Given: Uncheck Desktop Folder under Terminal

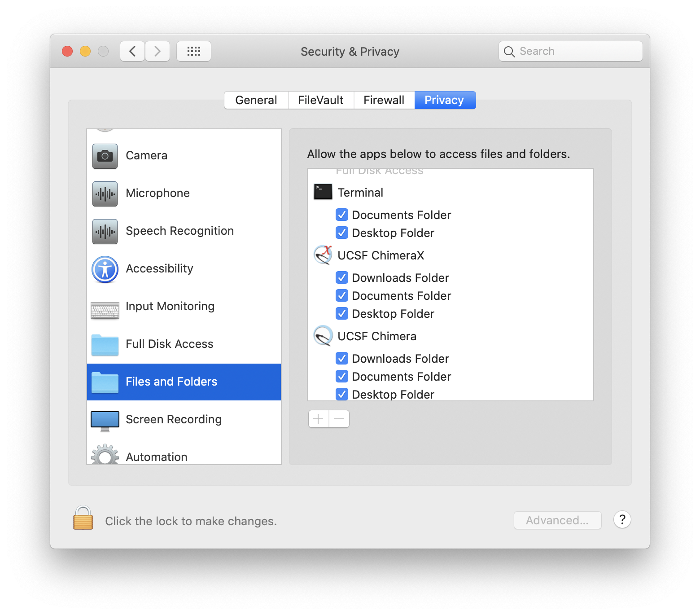Looking at the screenshot, I should pyautogui.click(x=342, y=233).
